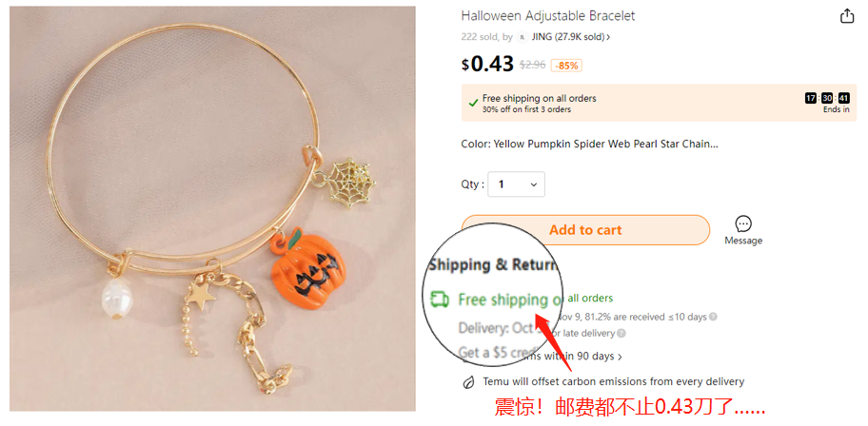This screenshot has width=868, height=426.
Task: Open the JING (27.9K sold) seller link
Action: point(571,37)
